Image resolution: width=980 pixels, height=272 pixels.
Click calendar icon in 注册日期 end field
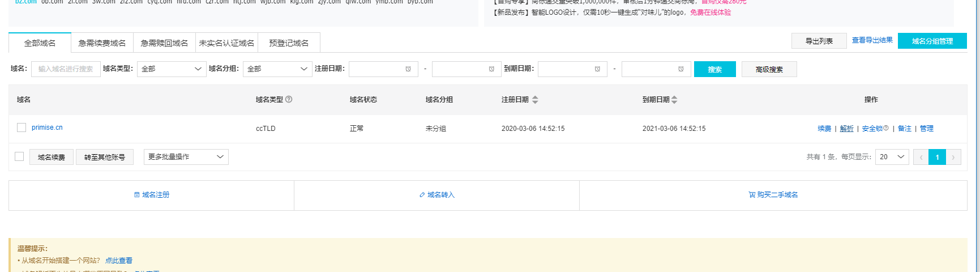[x=491, y=69]
